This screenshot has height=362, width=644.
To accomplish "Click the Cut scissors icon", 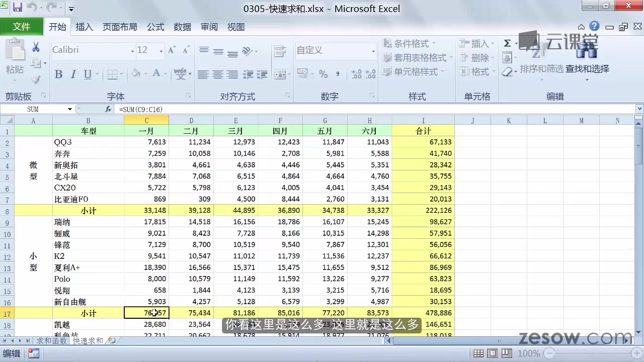I will click(36, 47).
